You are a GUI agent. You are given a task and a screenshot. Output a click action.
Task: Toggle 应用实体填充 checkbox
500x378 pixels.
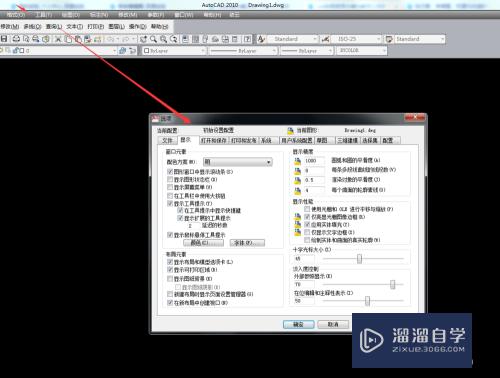pos(307,224)
